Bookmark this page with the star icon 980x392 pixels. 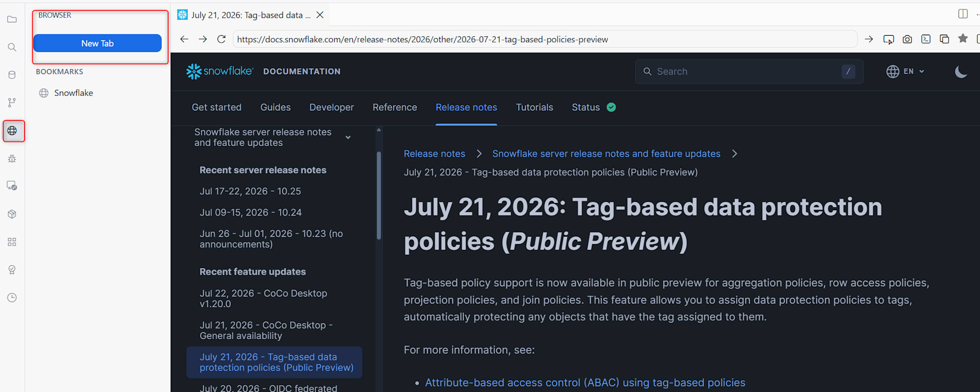(x=963, y=38)
